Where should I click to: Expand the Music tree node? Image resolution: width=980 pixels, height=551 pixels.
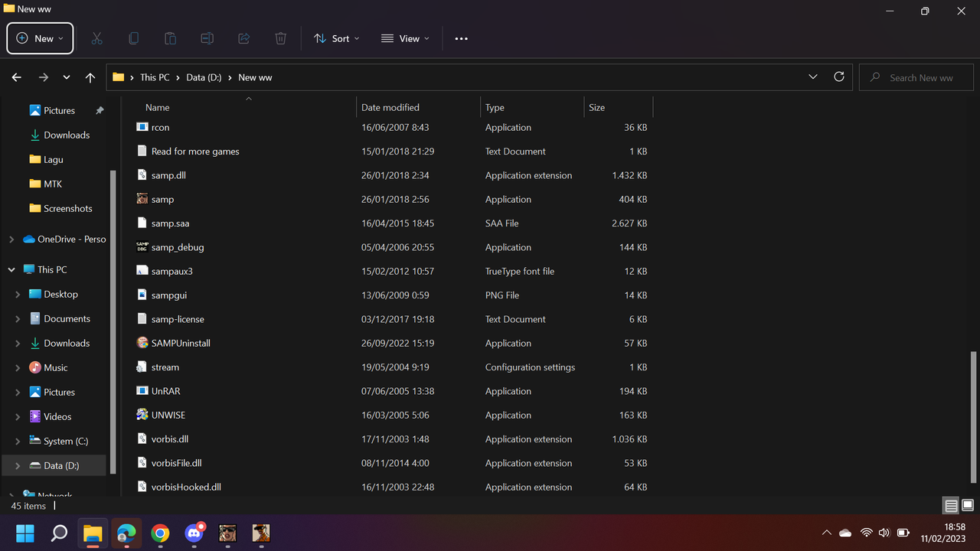coord(18,367)
